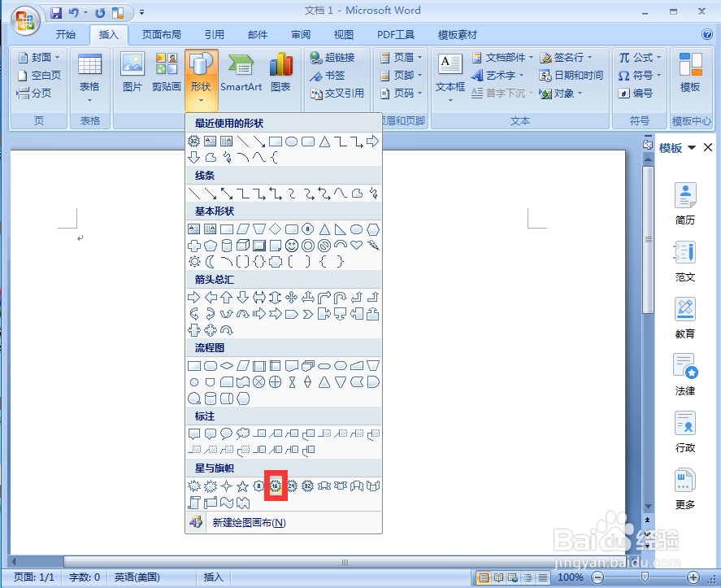Open the 引用 tab
Screen dimensions: 721x588
click(x=215, y=34)
